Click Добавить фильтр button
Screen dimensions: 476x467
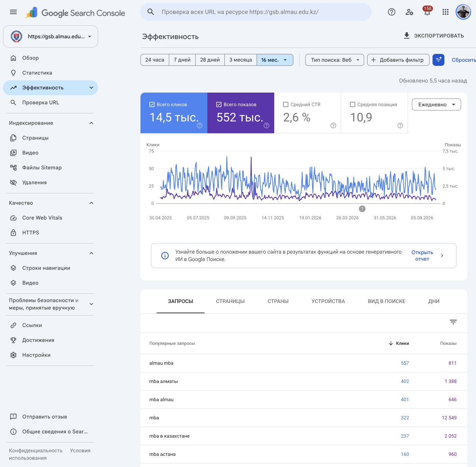pyautogui.click(x=398, y=60)
